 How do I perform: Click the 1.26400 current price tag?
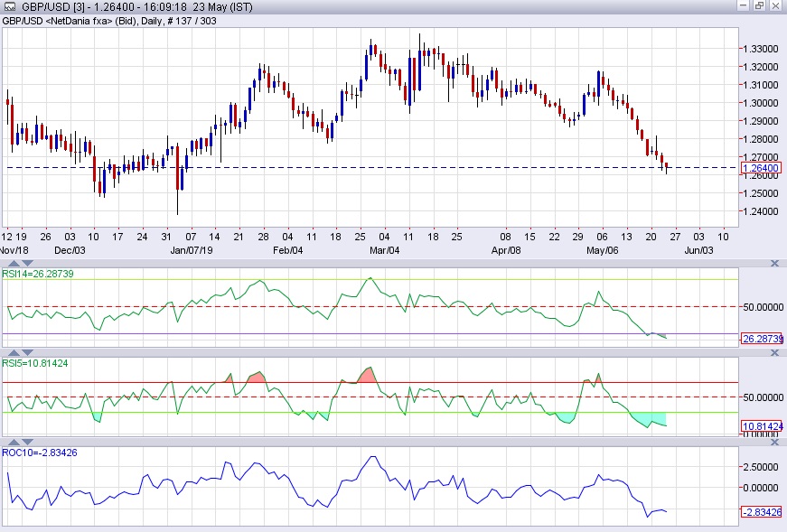coord(760,168)
